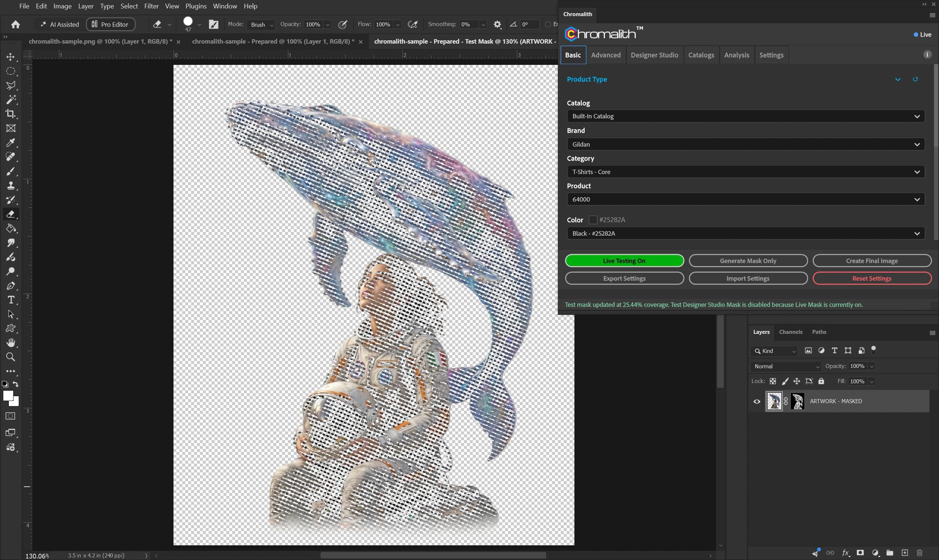The image size is (939, 560).
Task: Select the Type tool
Action: (x=11, y=300)
